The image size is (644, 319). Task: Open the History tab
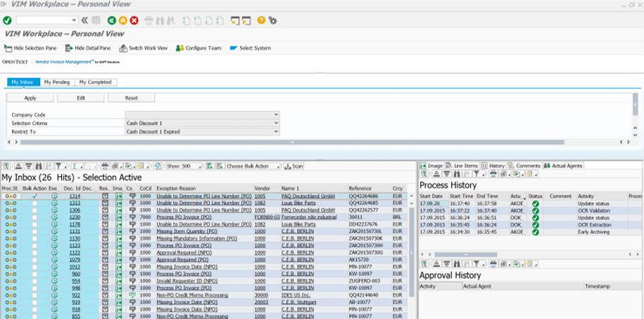(x=493, y=165)
